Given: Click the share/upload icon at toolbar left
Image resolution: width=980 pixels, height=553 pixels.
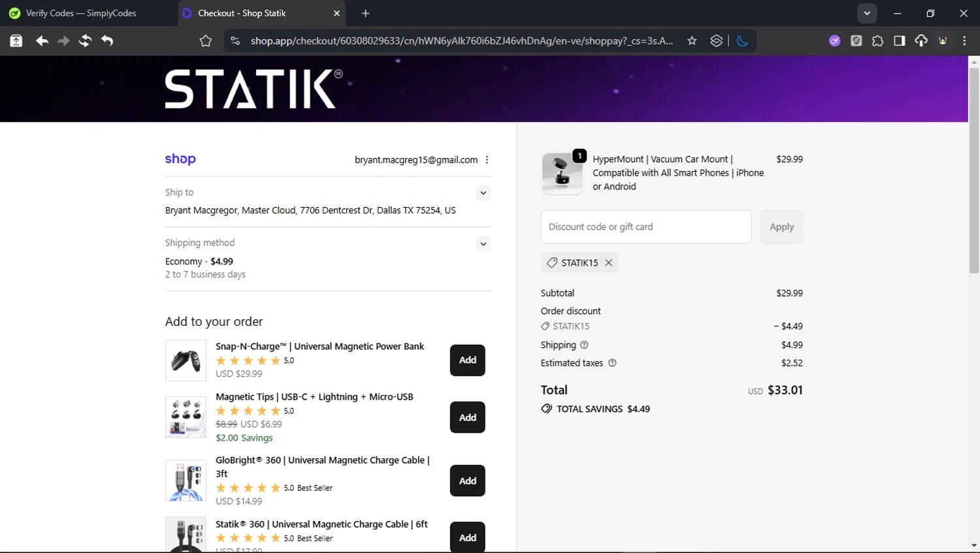Looking at the screenshot, I should 16,41.
